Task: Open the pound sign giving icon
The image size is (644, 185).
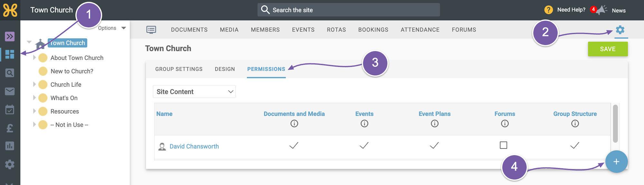Action: click(10, 128)
